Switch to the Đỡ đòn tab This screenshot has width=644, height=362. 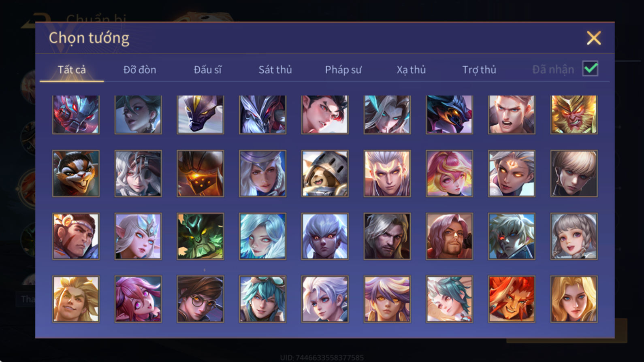[x=140, y=70]
